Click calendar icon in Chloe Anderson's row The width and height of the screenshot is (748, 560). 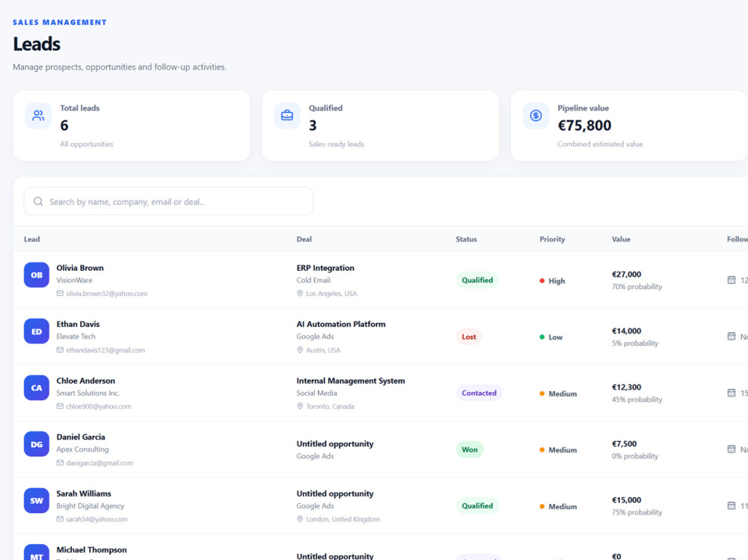(x=732, y=393)
